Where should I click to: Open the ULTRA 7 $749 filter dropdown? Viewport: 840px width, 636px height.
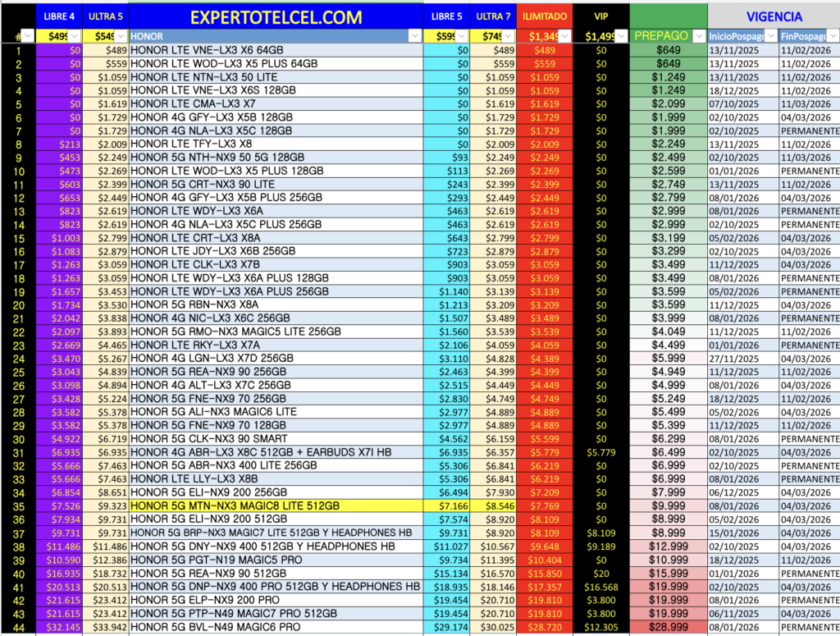509,36
